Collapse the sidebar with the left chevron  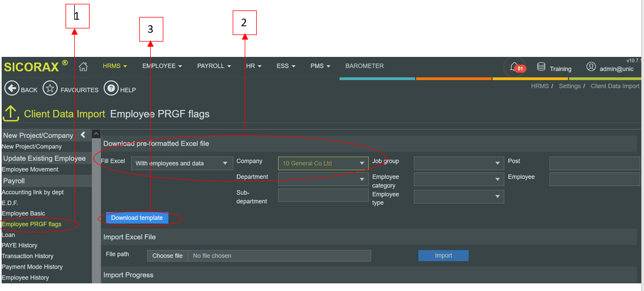(83, 135)
